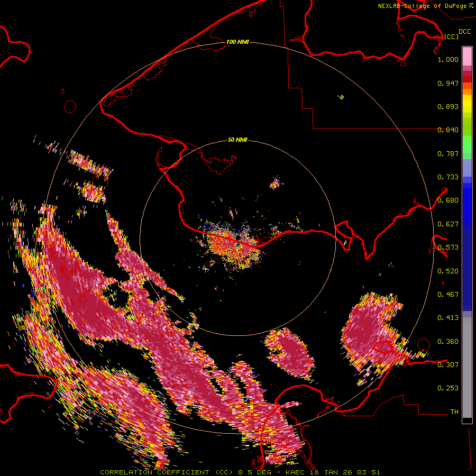
Task: Click the CORRELATION COEFFICIENT (CC) caption text
Action: click(x=166, y=472)
